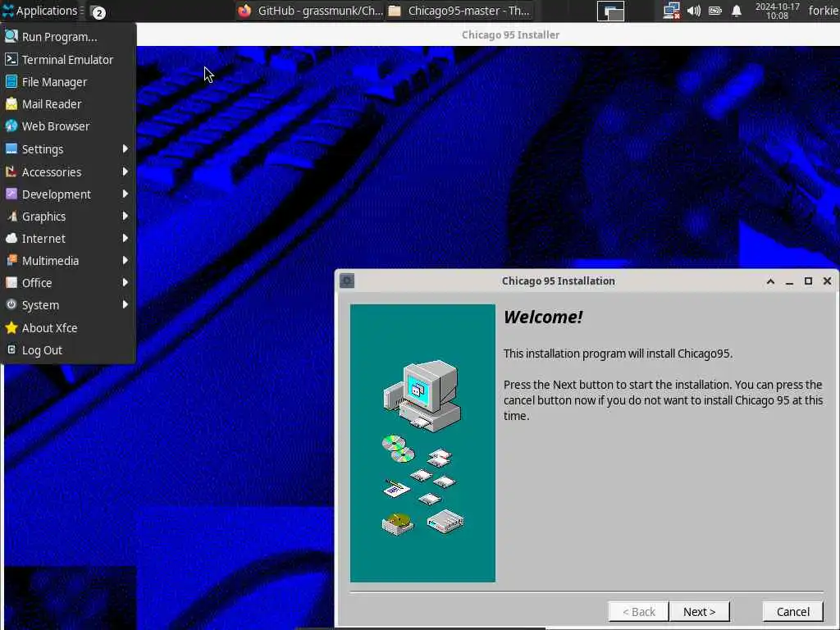Image resolution: width=840 pixels, height=630 pixels.
Task: Click the folder icon in taskbar
Action: [x=395, y=11]
